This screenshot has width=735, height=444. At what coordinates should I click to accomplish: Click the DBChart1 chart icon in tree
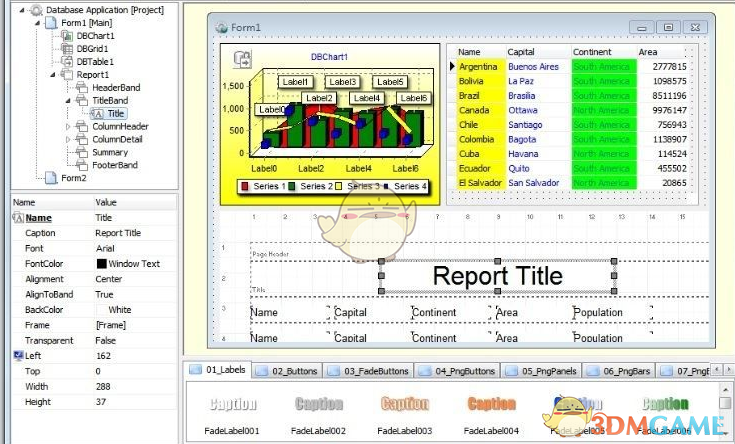point(67,36)
